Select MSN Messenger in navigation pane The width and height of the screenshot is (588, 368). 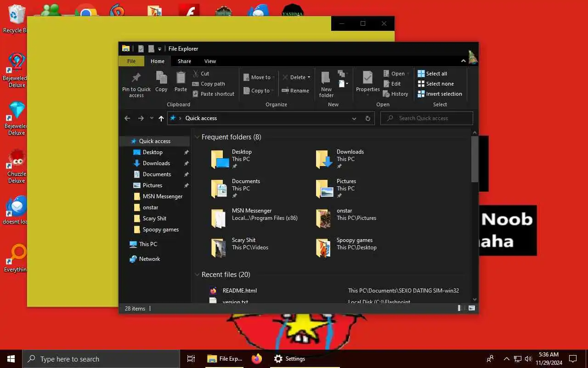(163, 196)
